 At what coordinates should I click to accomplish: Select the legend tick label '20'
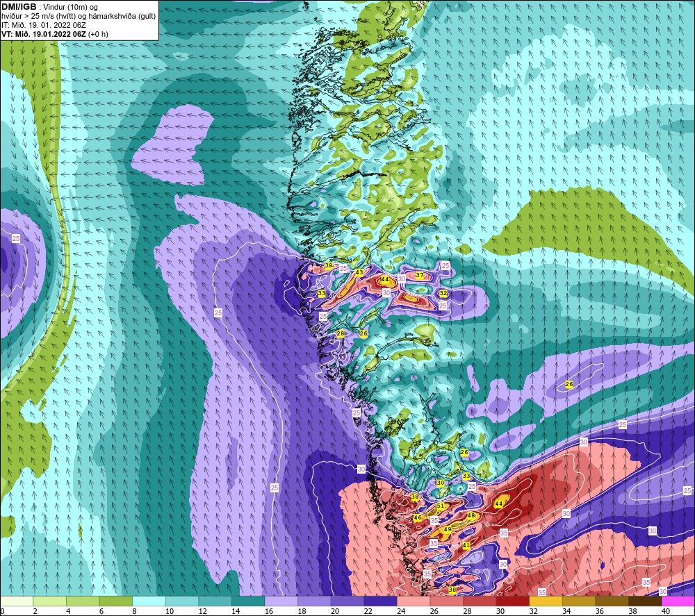335,611
